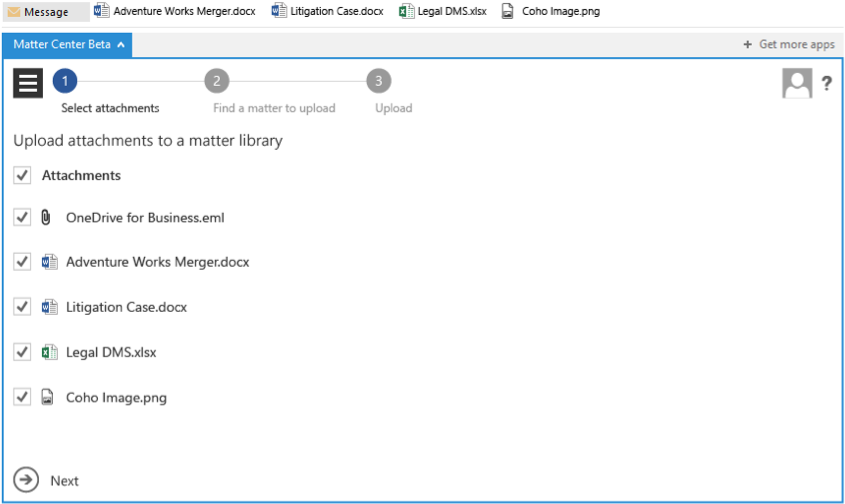
Task: Click the Get more apps link
Action: pos(796,44)
